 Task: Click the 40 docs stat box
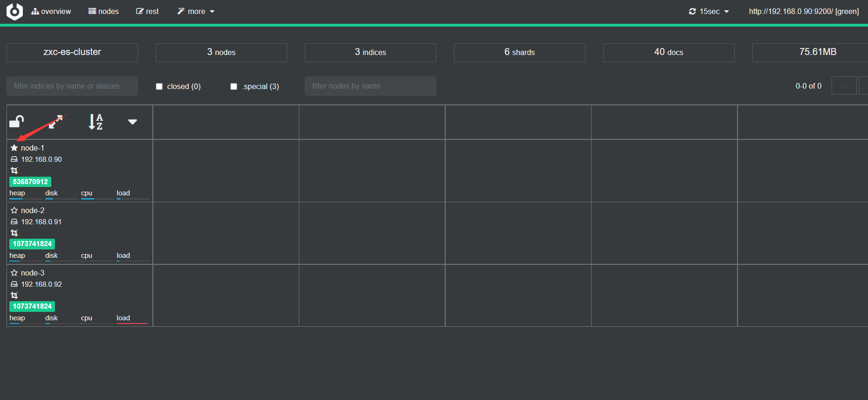click(x=669, y=52)
